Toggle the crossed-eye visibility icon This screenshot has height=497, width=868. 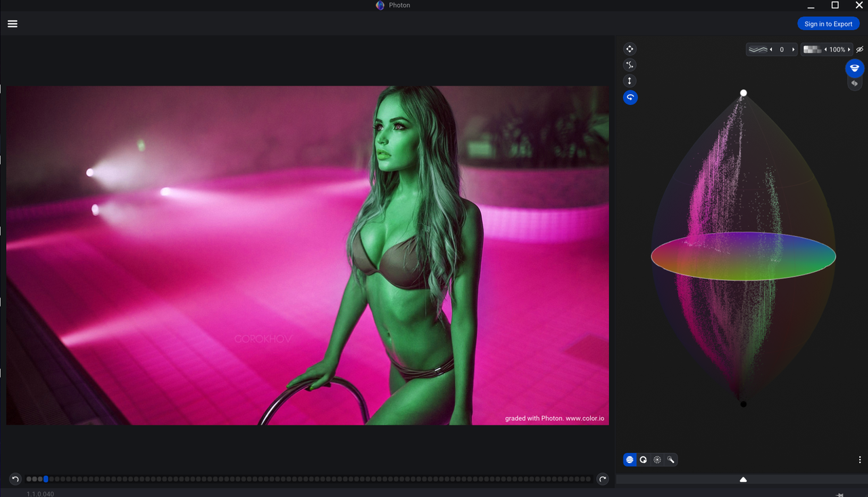coord(860,49)
